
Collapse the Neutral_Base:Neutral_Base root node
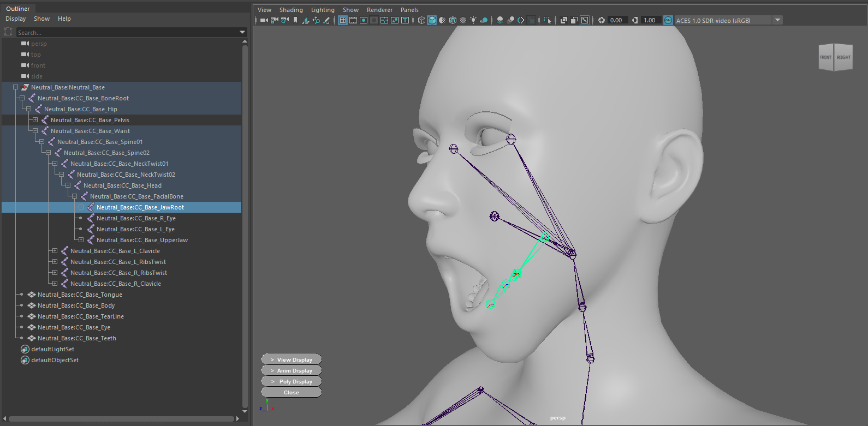click(x=15, y=87)
